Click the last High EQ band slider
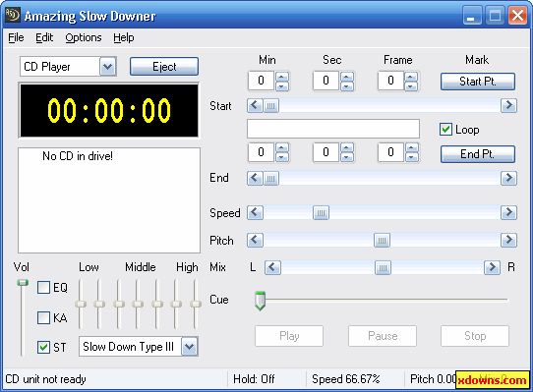This screenshot has width=533, height=392. click(196, 304)
